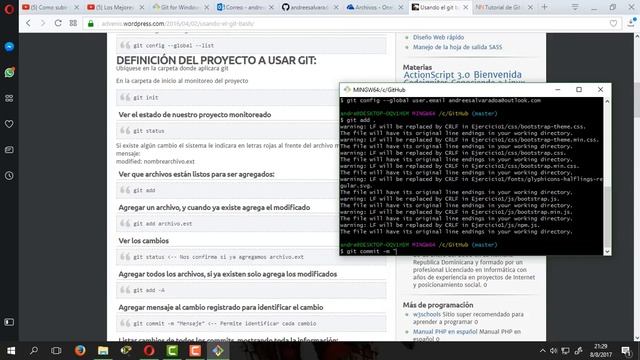Open File Explorer from taskbar
Image resolution: width=640 pixels, height=360 pixels.
(x=103, y=351)
